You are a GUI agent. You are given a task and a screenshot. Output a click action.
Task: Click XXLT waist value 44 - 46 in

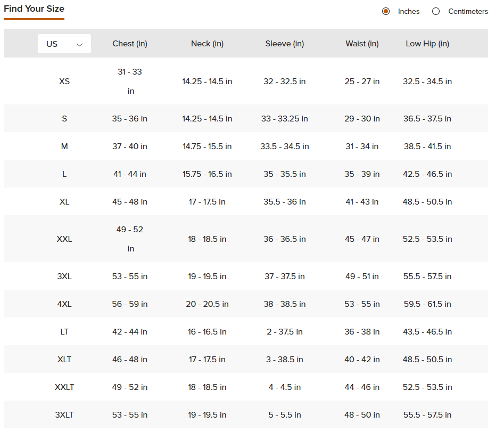click(x=362, y=387)
